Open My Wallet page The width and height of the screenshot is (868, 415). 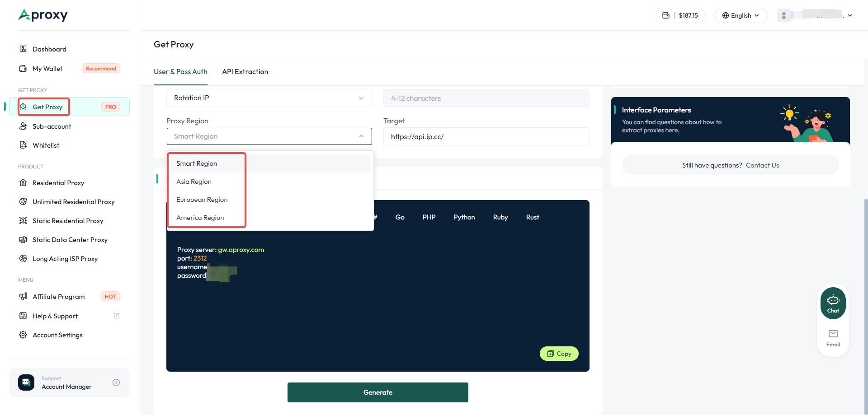point(47,69)
